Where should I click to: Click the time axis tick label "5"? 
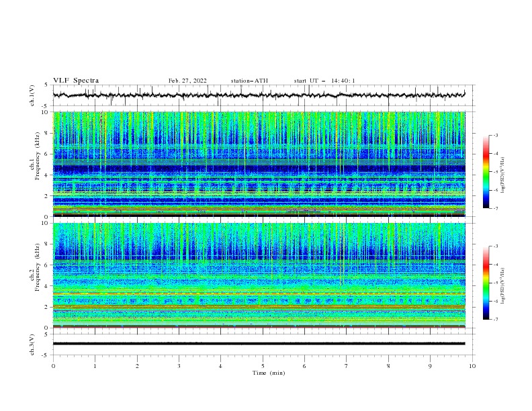[263, 366]
